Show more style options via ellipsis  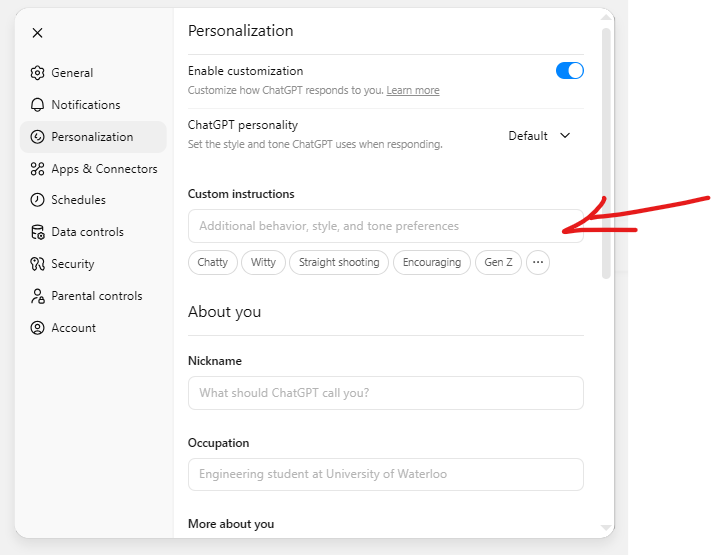pos(538,263)
